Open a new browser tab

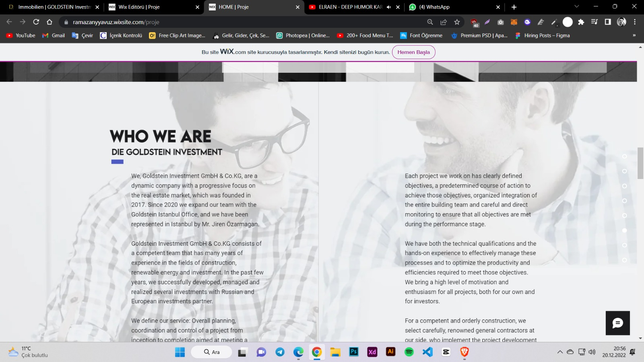(514, 7)
